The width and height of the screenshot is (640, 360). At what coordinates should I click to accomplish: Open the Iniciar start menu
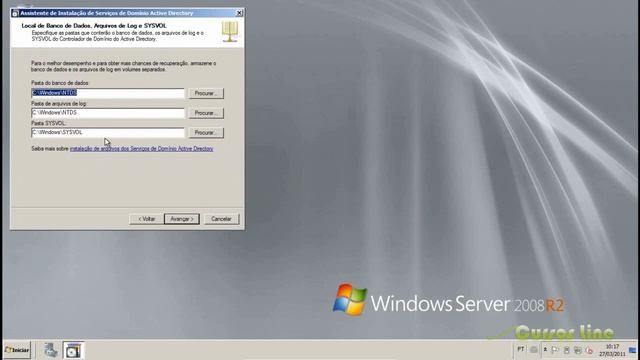(17, 350)
